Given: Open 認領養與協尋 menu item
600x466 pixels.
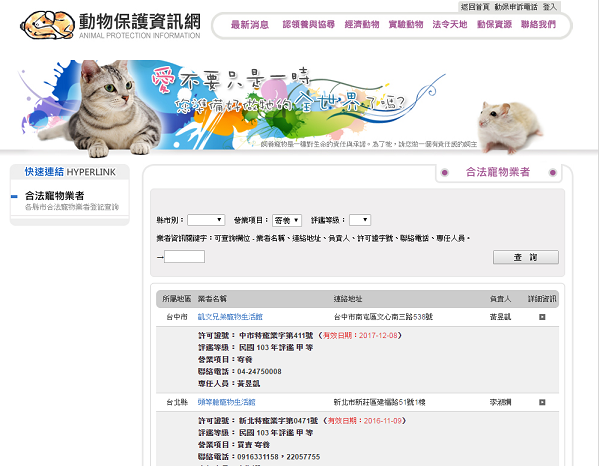Looking at the screenshot, I should click(x=308, y=24).
